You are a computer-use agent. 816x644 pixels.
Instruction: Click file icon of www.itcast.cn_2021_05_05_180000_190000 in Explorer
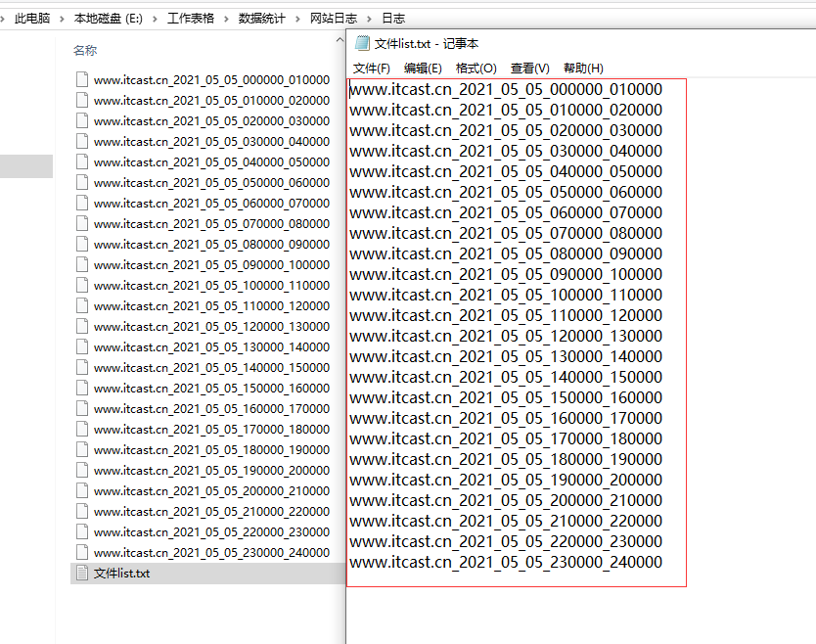click(82, 449)
